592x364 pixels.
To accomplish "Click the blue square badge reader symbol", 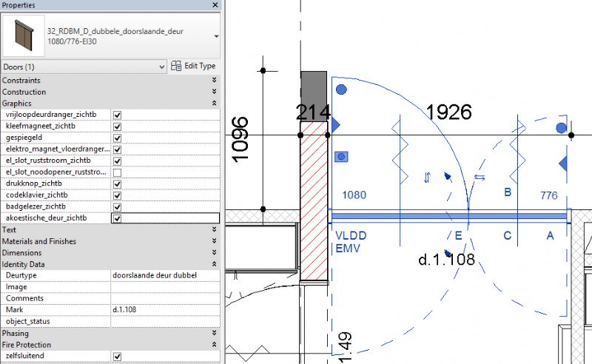I will point(341,156).
